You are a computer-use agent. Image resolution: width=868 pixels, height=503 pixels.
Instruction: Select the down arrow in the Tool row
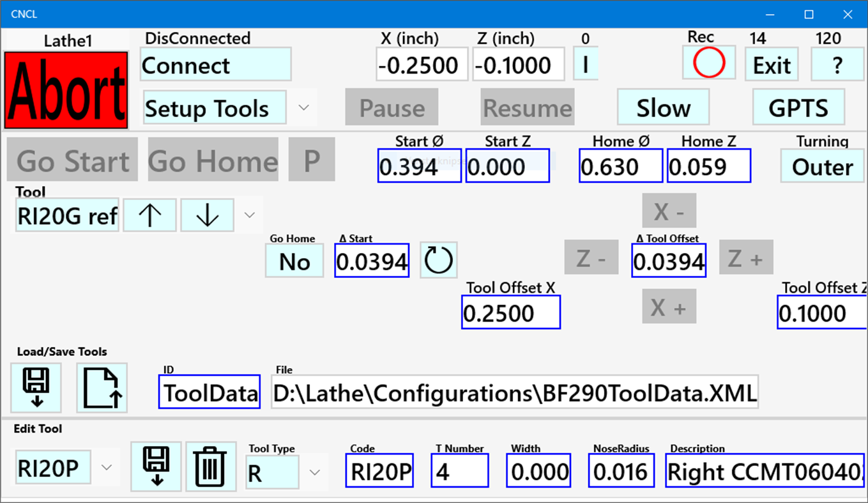coord(207,215)
